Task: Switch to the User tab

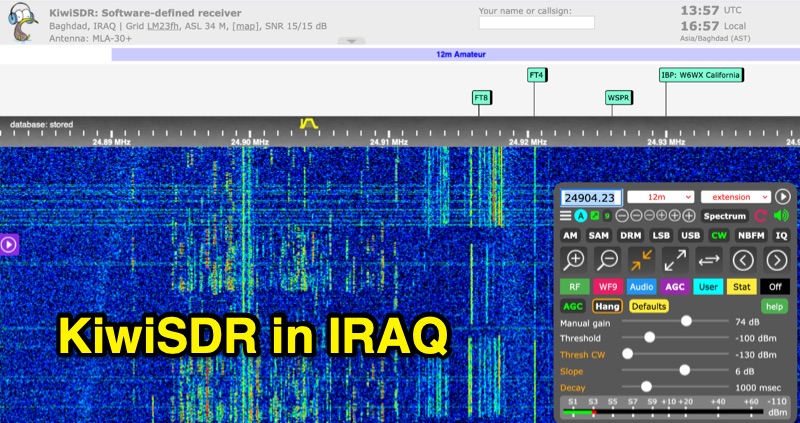Action: [x=708, y=287]
